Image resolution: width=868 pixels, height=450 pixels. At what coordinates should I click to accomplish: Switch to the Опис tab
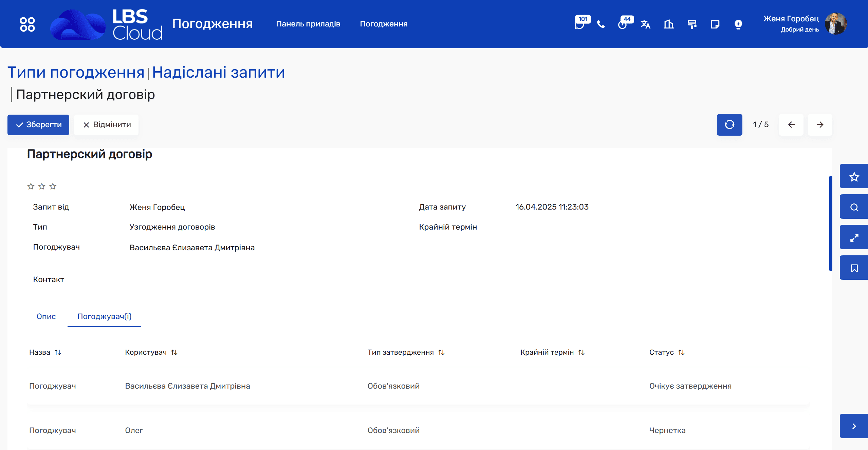coord(46,316)
